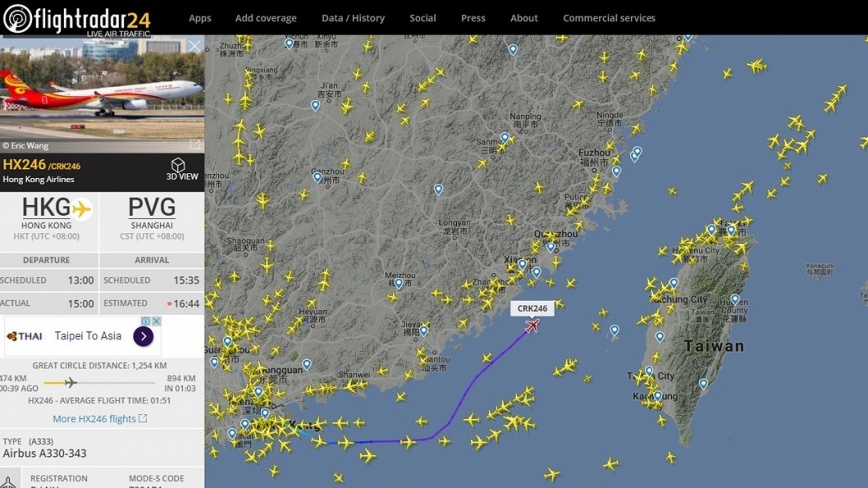Image resolution: width=868 pixels, height=488 pixels.
Task: Click the CRK246 callsign label on map
Action: (x=532, y=309)
